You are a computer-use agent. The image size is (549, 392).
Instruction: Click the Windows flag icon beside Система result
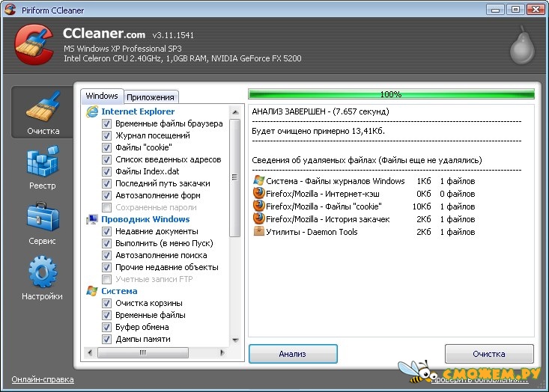(258, 181)
